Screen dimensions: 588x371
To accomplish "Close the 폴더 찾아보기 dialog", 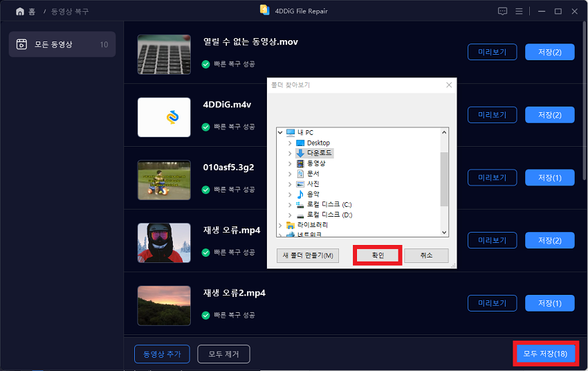I will point(449,85).
